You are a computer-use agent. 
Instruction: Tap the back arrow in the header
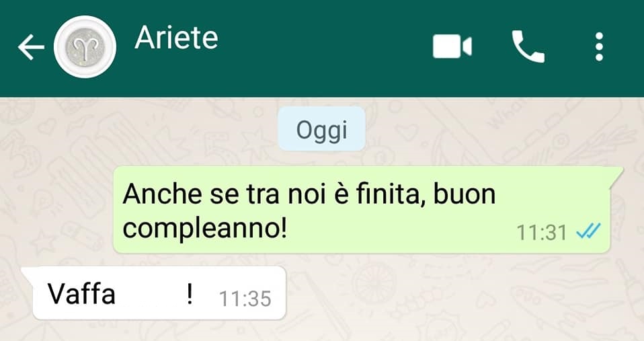(31, 47)
